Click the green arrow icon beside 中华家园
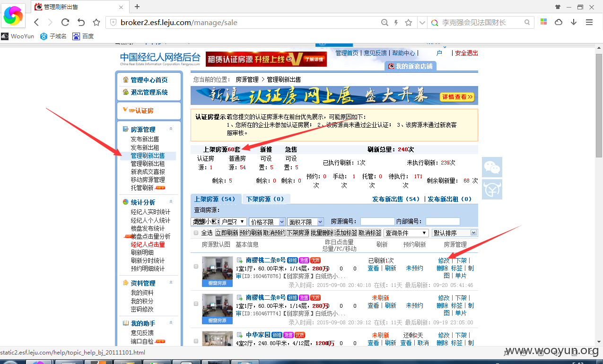 [239, 335]
